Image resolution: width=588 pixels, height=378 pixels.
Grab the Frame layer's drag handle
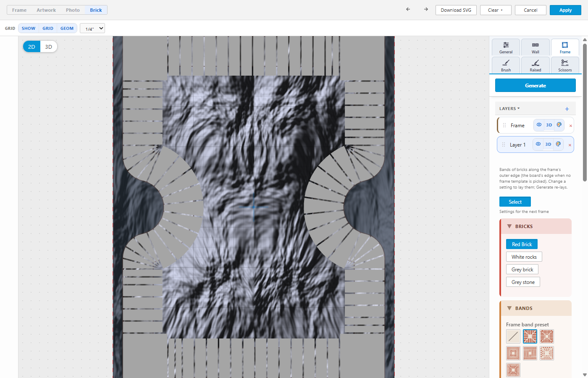(504, 125)
